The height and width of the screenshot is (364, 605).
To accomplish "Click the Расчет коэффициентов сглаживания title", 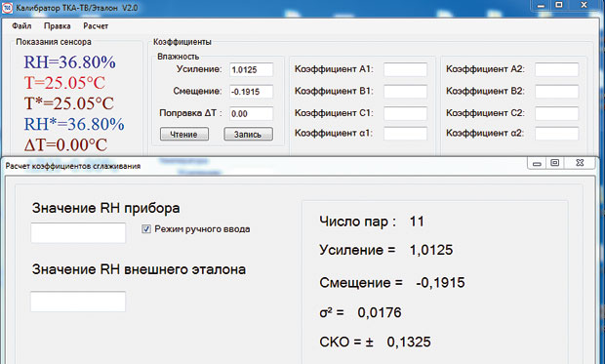I will coord(73,166).
